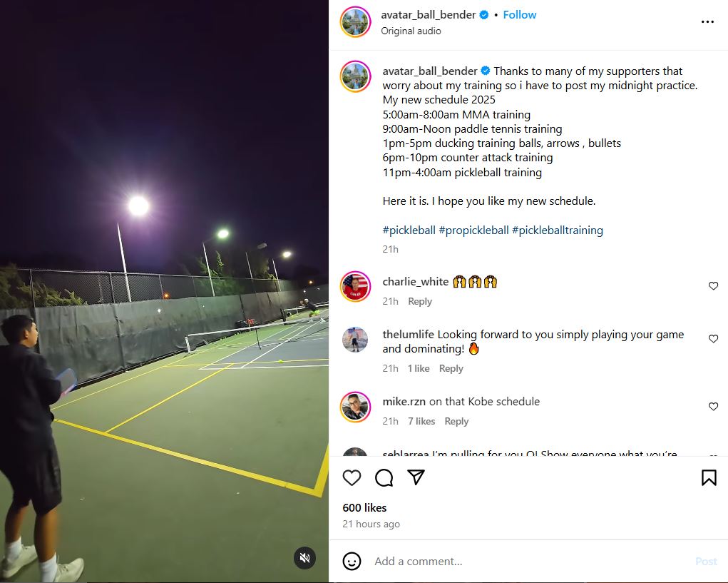Open comments via speech bubble icon

pyautogui.click(x=384, y=477)
